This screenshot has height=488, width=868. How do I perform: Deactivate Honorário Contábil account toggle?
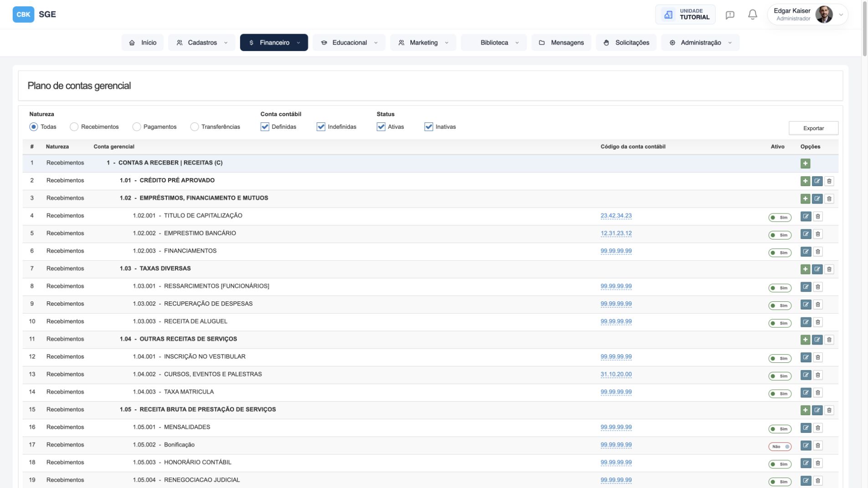pyautogui.click(x=780, y=464)
